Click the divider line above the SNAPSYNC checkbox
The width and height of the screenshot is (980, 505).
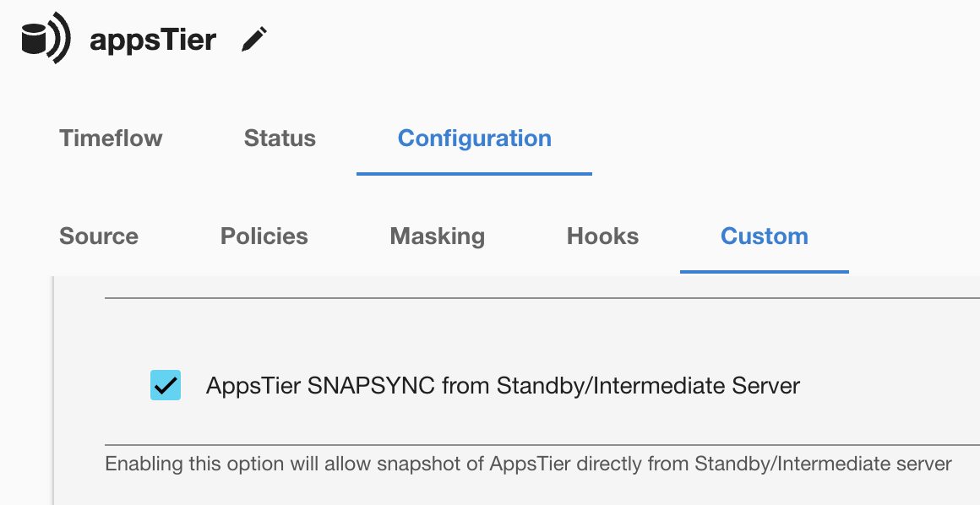[x=541, y=297]
